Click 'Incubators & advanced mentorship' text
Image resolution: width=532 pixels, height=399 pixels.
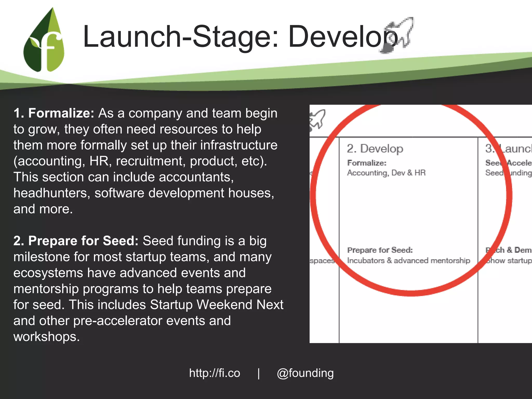tap(409, 260)
